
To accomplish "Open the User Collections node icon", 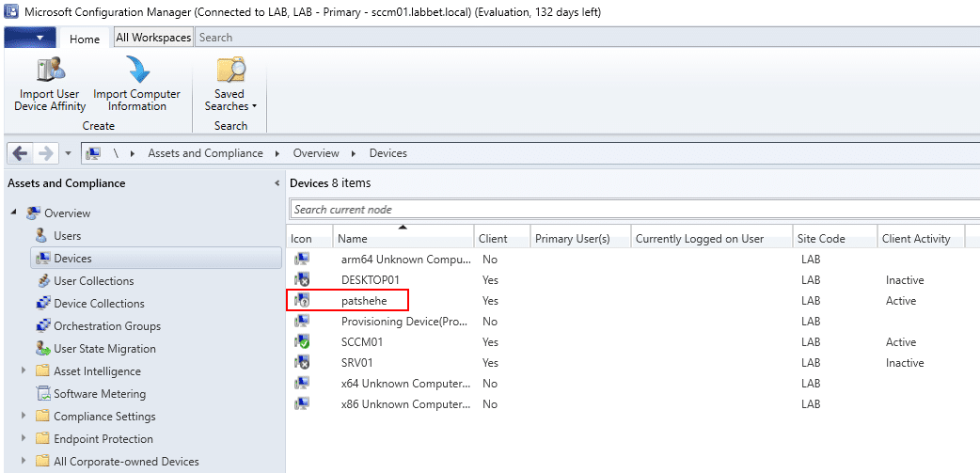I will coord(43,281).
